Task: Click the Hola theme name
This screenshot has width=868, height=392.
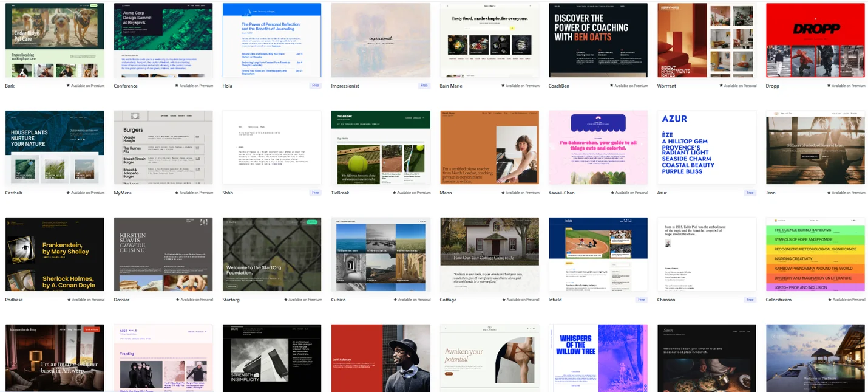Action: [x=228, y=86]
